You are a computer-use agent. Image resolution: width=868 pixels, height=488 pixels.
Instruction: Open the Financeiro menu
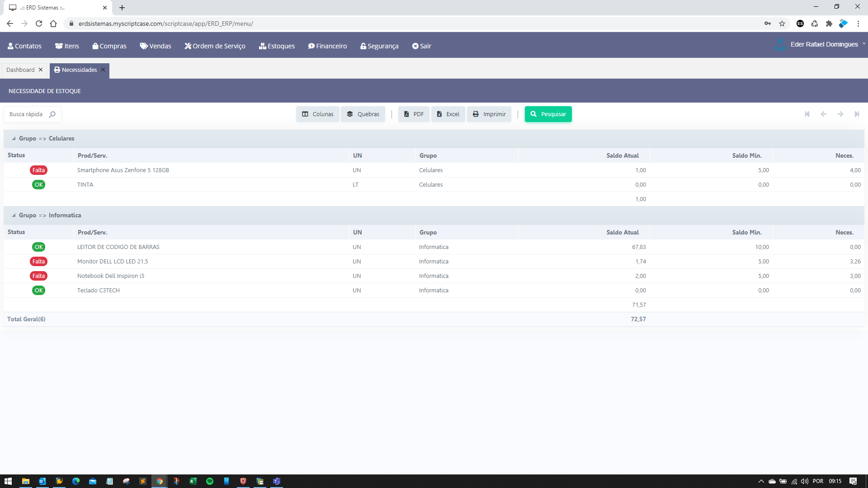[328, 46]
